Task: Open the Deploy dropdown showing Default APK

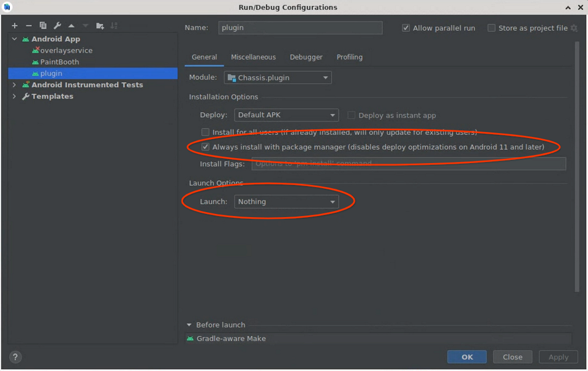Action: click(x=286, y=115)
